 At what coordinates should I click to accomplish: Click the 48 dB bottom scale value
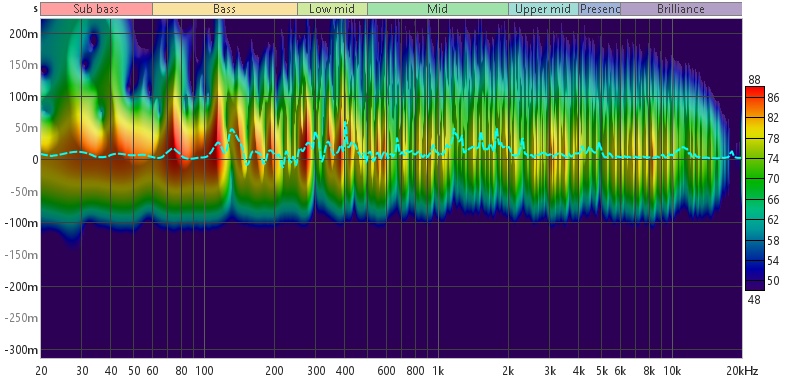[x=755, y=300]
